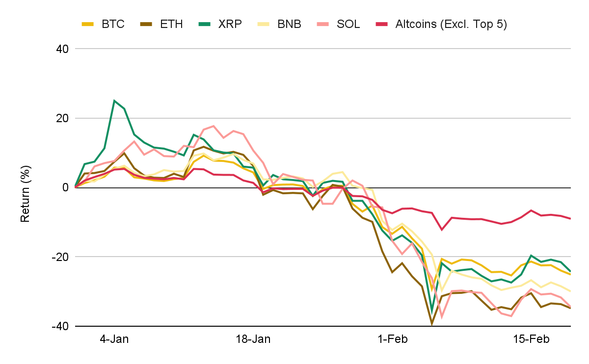Click the 4-Jan x-axis date label

pyautogui.click(x=114, y=339)
